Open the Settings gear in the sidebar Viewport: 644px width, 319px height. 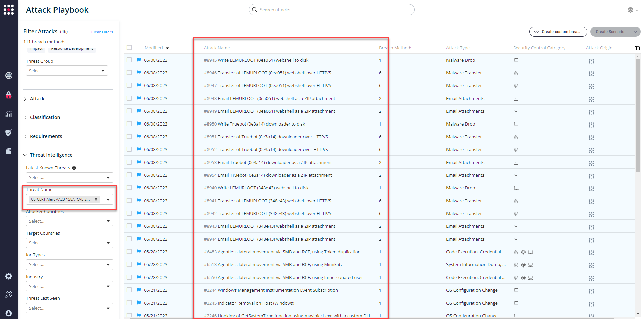[x=9, y=276]
